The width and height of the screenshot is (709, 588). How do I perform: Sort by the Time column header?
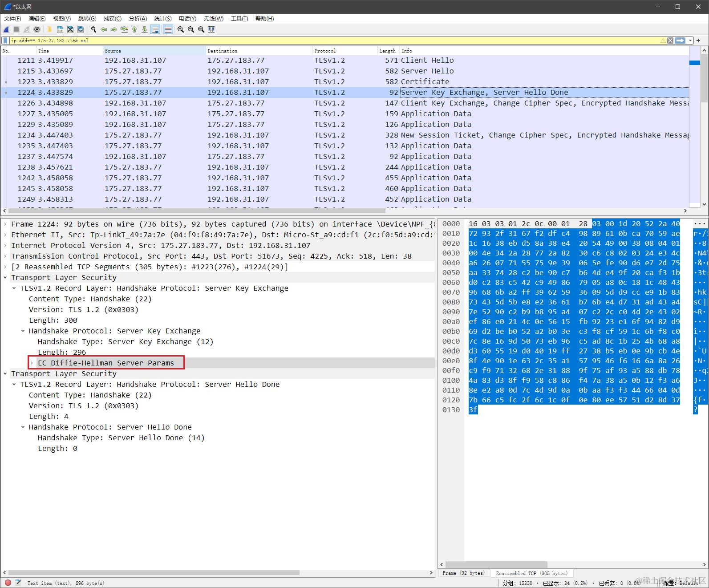pyautogui.click(x=69, y=51)
